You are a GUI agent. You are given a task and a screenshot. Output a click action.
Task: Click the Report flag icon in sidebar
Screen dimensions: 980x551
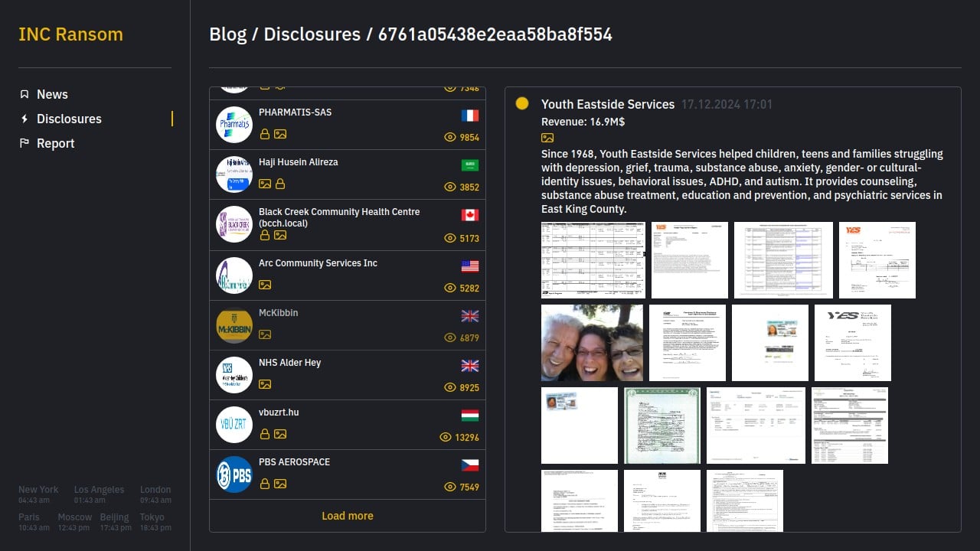point(24,143)
